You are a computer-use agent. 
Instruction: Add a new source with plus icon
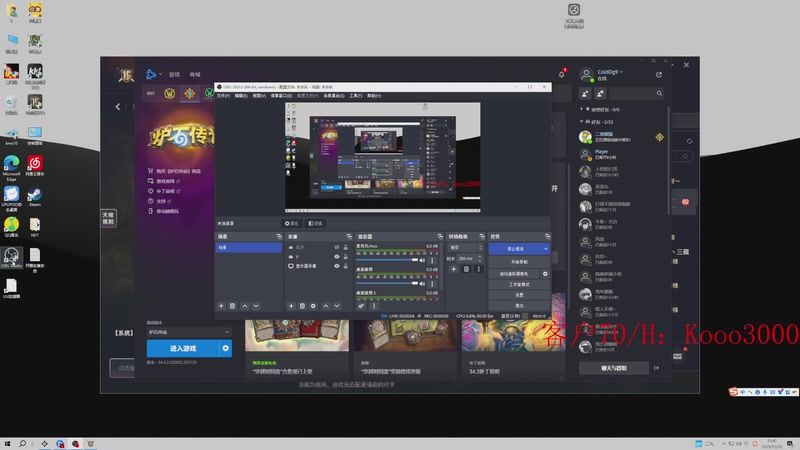pos(291,306)
